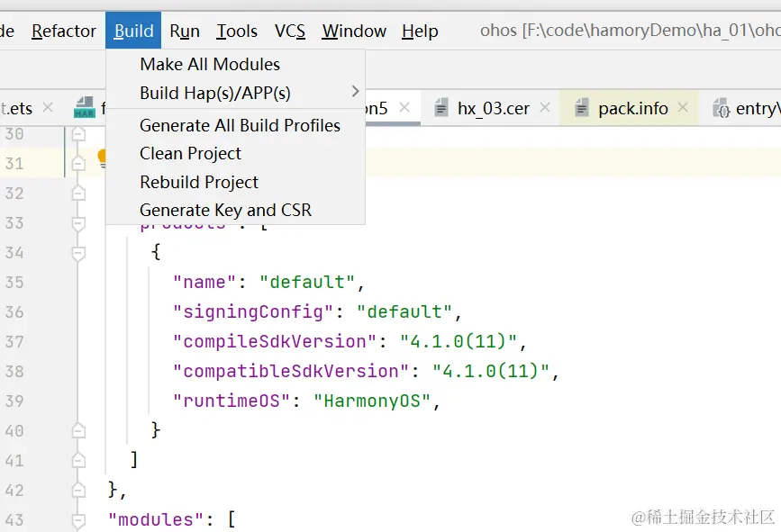Click line number 35 in gutter

[14, 282]
